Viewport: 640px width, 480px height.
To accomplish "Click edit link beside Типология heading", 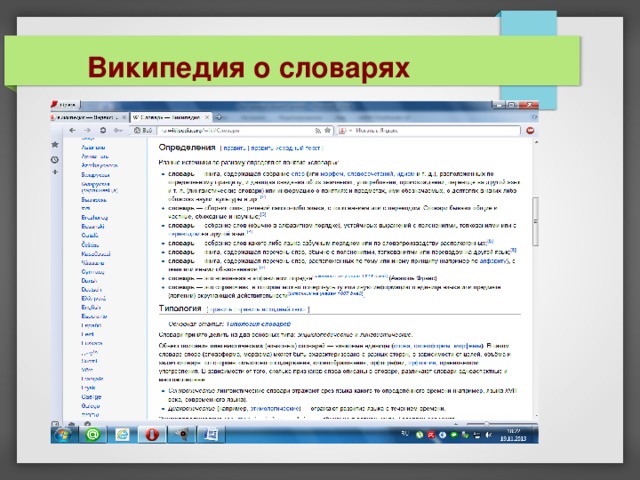I will click(220, 309).
